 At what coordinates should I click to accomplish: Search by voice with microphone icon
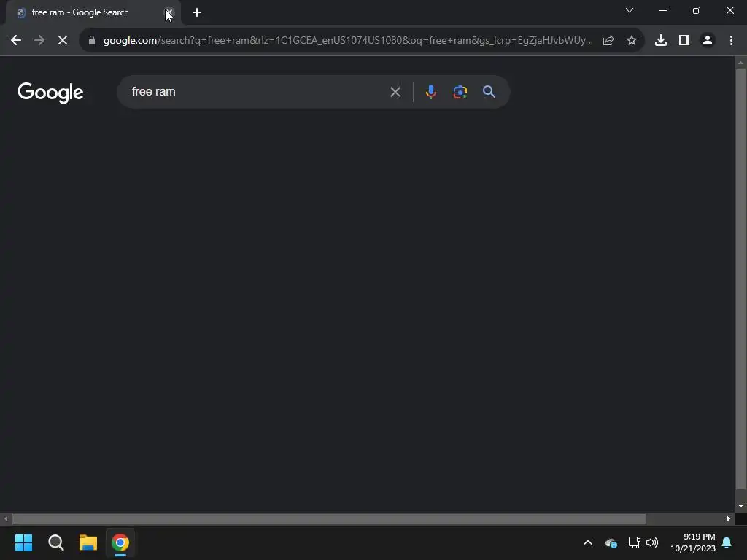point(430,92)
